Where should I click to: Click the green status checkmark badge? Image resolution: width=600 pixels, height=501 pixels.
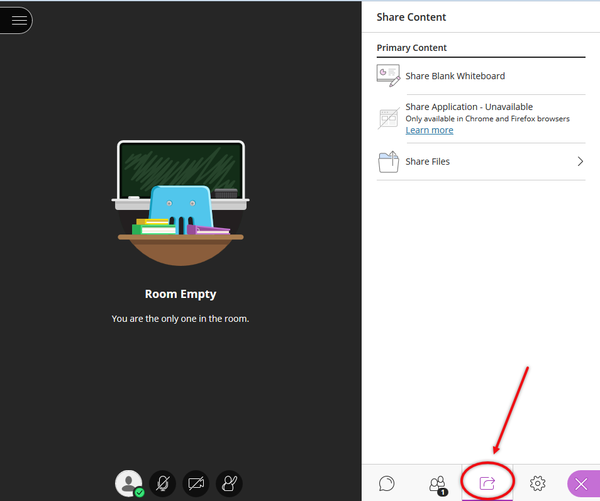[x=139, y=493]
